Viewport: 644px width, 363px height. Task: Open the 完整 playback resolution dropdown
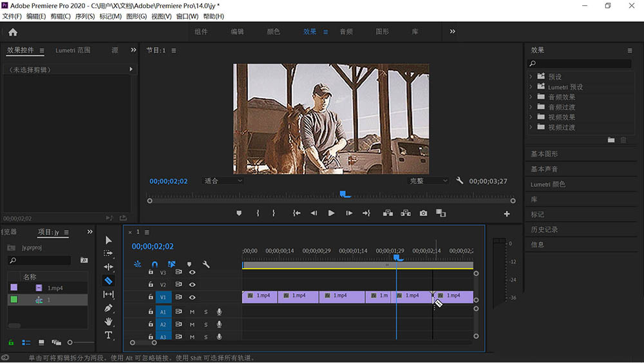pos(428,181)
